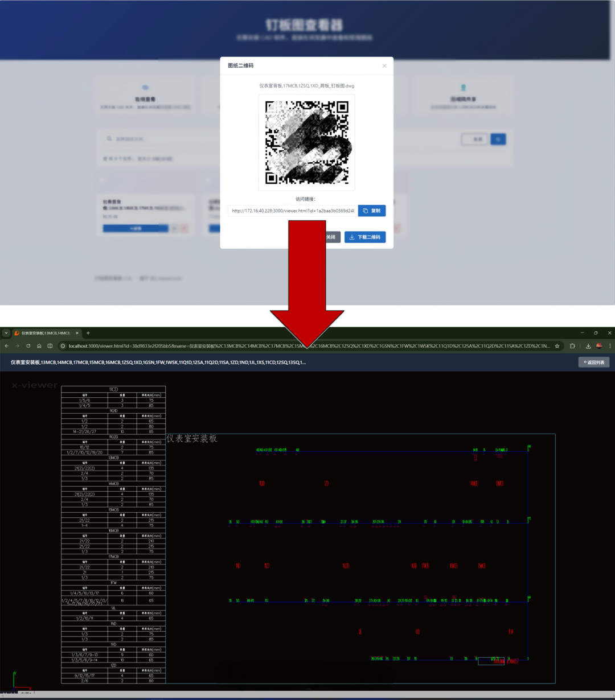Reload the viewer page
This screenshot has height=700, width=615.
pos(28,345)
